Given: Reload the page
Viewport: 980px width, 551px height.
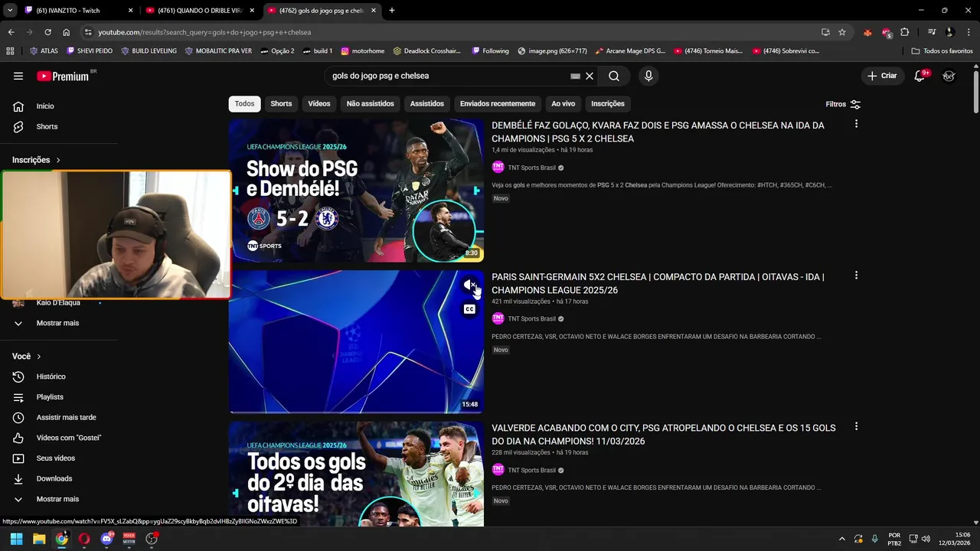Looking at the screenshot, I should click(47, 32).
